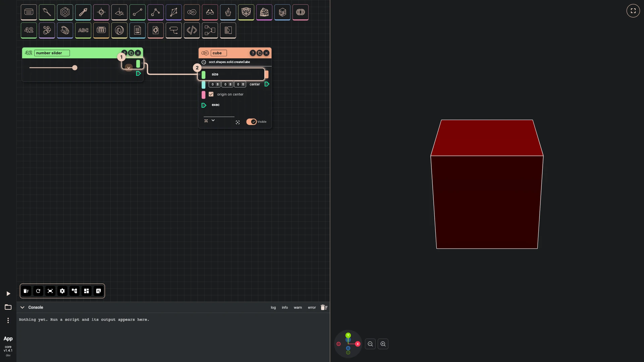Image resolution: width=644 pixels, height=362 pixels.
Task: Click the reload icon in editor toolbar
Action: 38,291
